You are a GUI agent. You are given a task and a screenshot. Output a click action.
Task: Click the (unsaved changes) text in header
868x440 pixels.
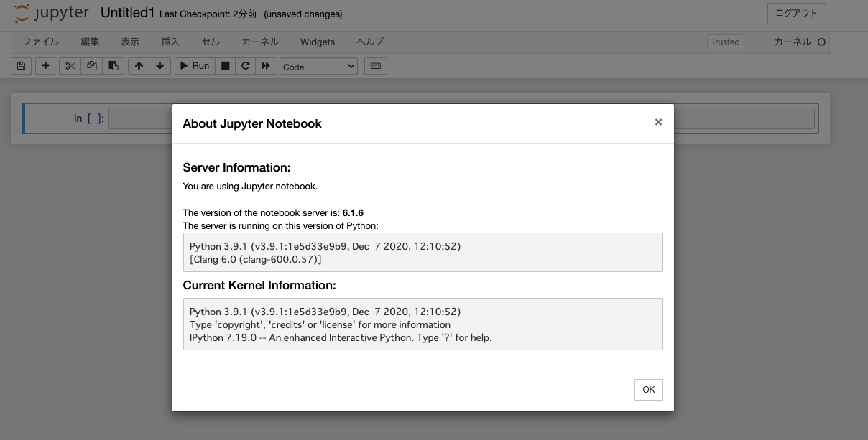click(303, 14)
